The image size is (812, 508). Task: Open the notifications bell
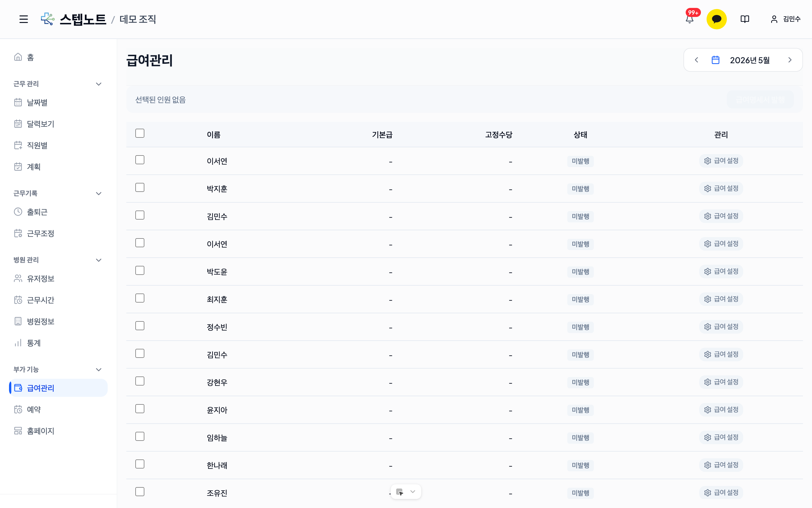tap(690, 19)
